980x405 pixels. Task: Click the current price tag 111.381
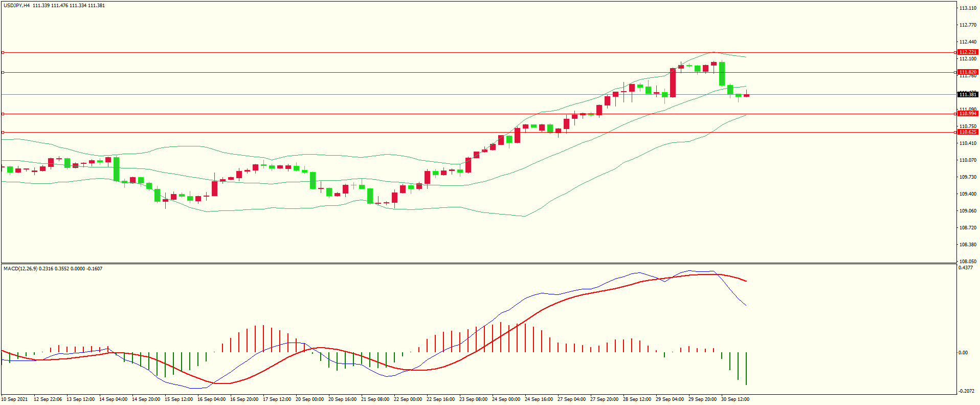point(968,95)
